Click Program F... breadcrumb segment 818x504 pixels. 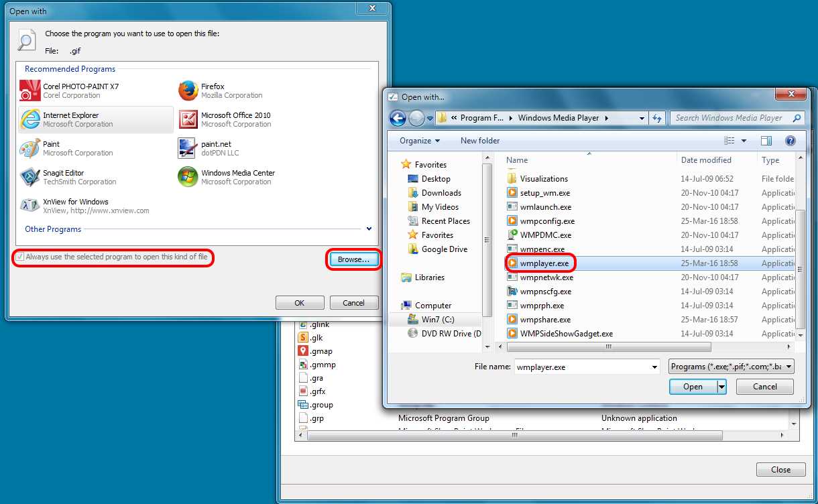tap(481, 118)
